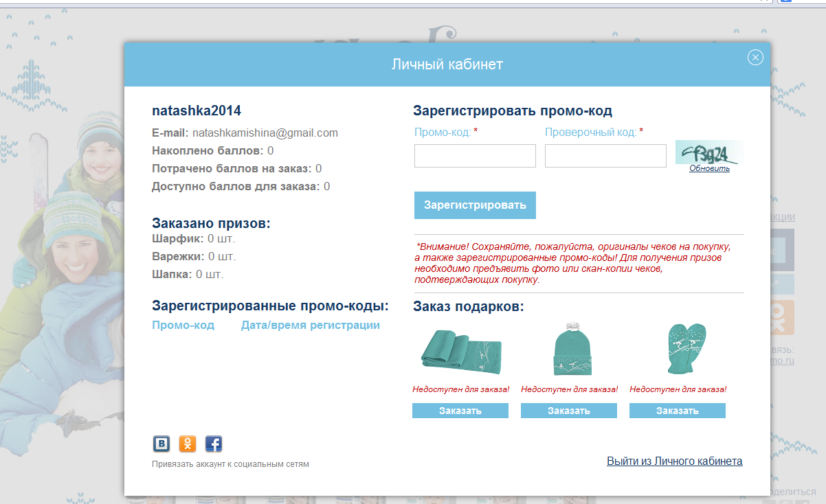Click the Обновить captcha link

pos(709,168)
